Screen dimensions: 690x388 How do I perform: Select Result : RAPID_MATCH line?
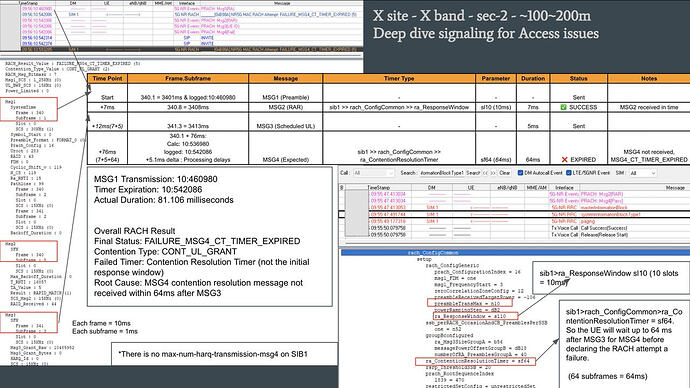click(x=40, y=293)
